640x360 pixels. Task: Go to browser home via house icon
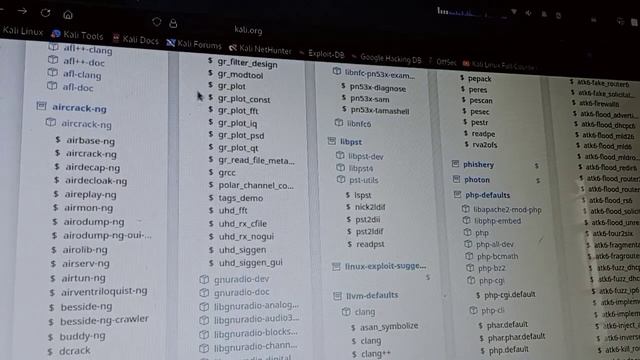click(x=68, y=15)
